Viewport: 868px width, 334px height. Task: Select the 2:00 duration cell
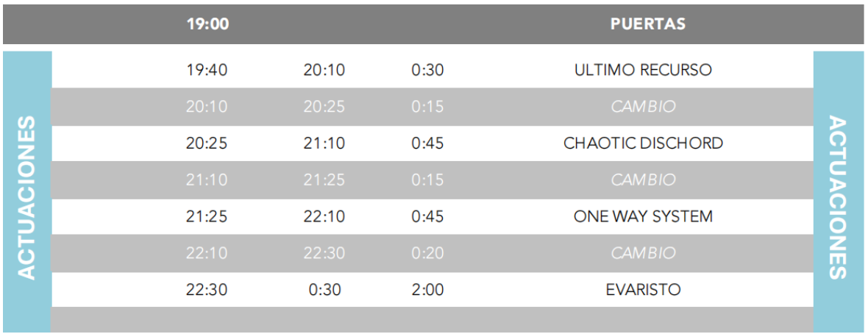pyautogui.click(x=427, y=289)
